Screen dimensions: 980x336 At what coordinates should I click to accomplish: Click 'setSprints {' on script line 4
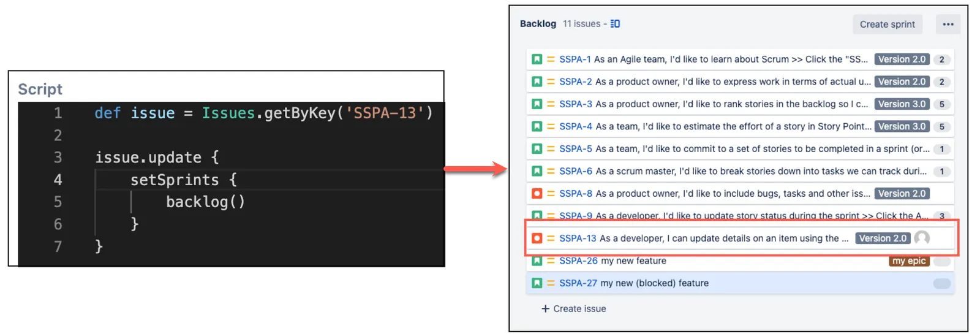click(183, 180)
